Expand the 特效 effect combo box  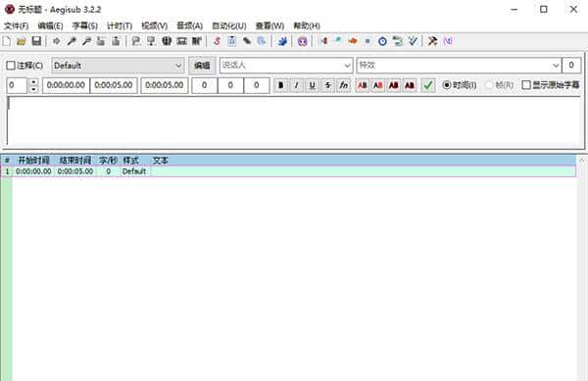tap(556, 66)
